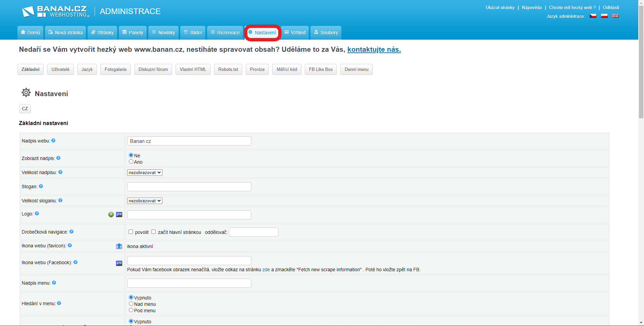The image size is (644, 326).
Task: Expand Velikost sloganu dropdown
Action: pos(145,201)
